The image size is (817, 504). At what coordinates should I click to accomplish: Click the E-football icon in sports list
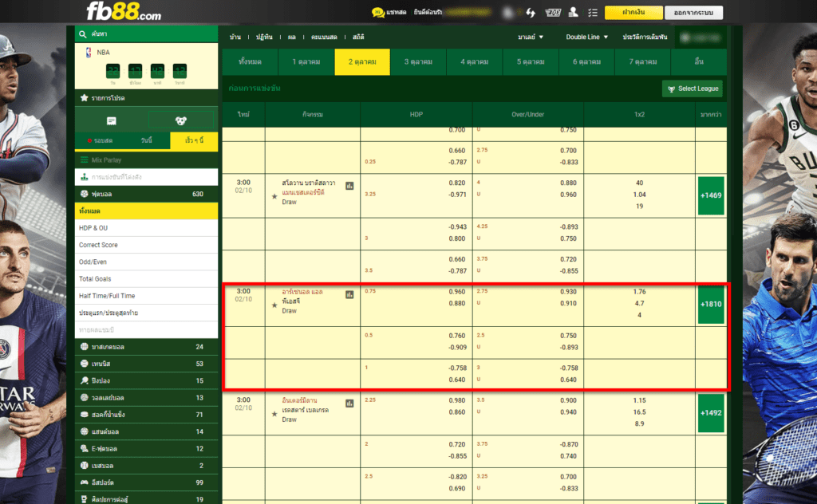85,448
